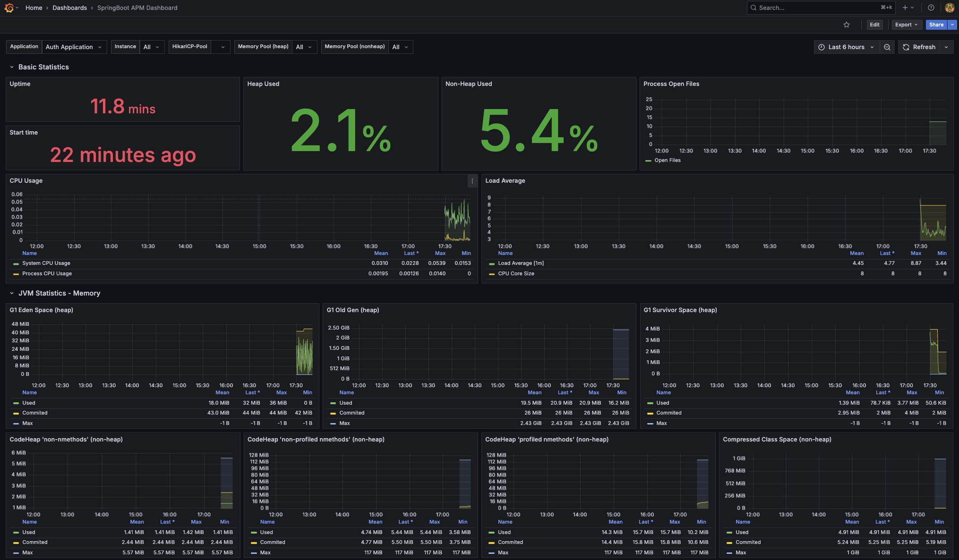Click the help question mark icon
This screenshot has width=959, height=560.
point(931,8)
